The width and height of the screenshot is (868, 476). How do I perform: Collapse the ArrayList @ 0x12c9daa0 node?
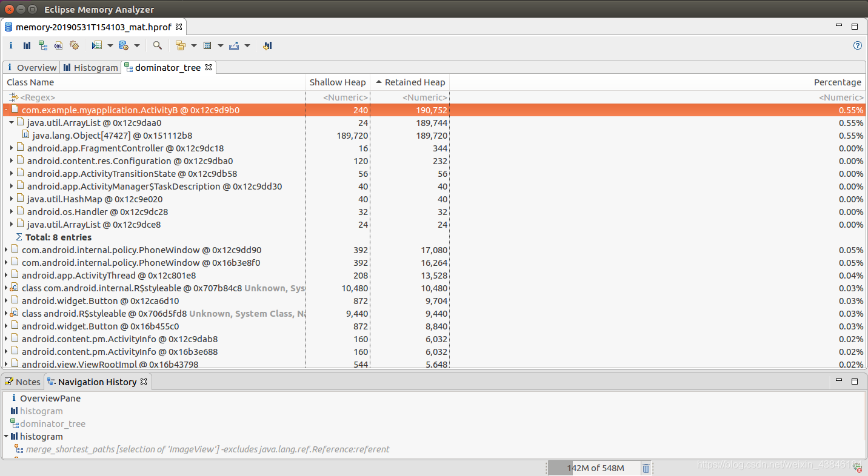pyautogui.click(x=12, y=123)
